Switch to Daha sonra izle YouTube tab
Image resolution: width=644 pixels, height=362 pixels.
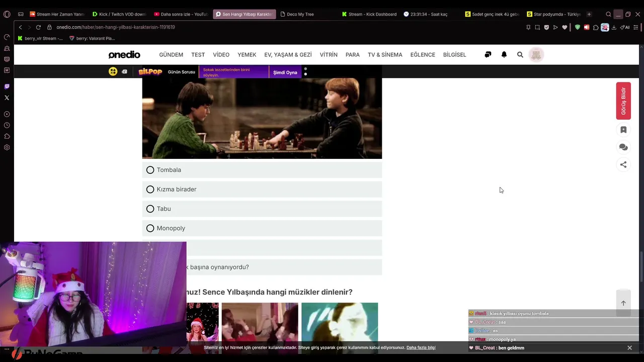(x=181, y=14)
